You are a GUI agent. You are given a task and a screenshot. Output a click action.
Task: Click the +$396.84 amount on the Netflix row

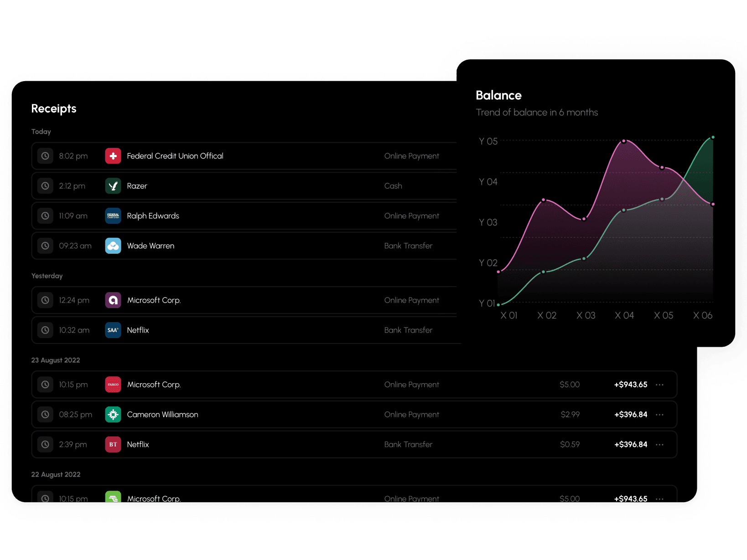click(x=631, y=444)
